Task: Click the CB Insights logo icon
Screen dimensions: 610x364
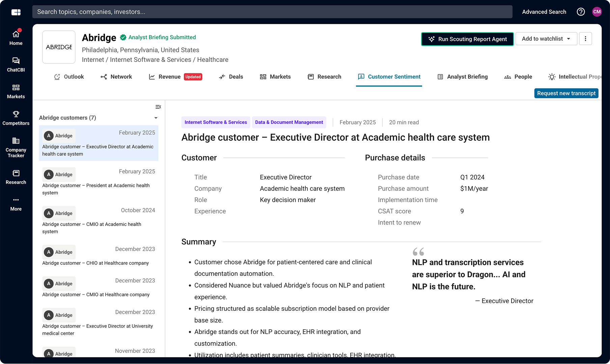Action: click(16, 12)
